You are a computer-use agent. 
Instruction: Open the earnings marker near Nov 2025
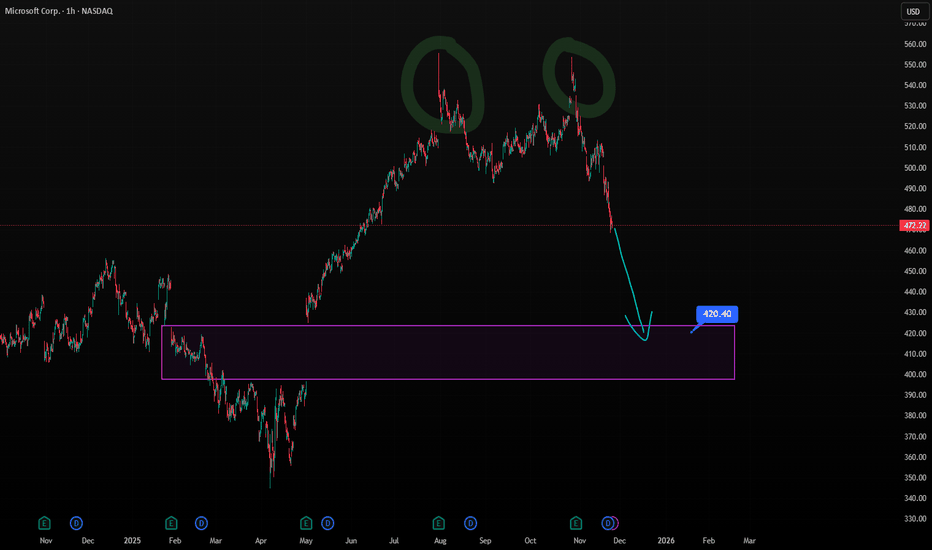(576, 522)
